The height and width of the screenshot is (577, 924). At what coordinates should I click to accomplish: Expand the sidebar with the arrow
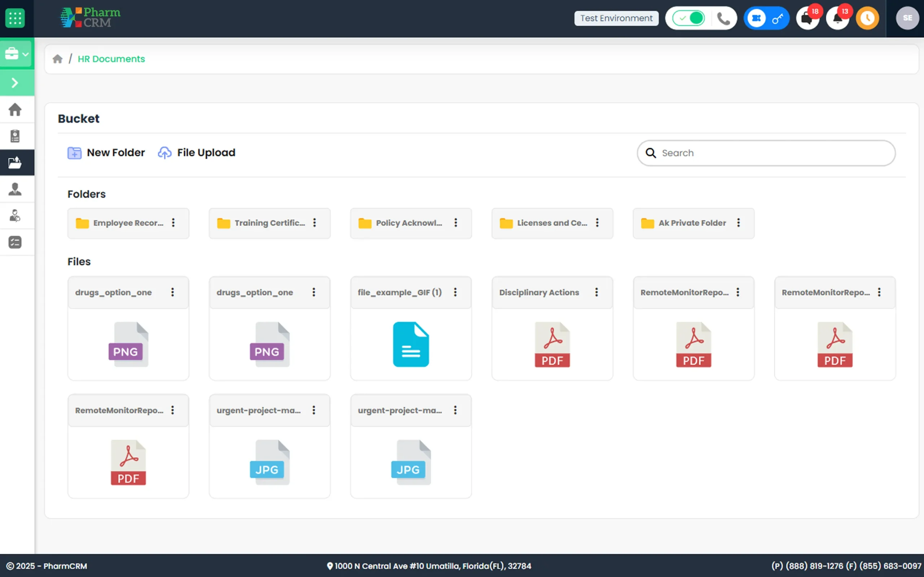coord(15,83)
